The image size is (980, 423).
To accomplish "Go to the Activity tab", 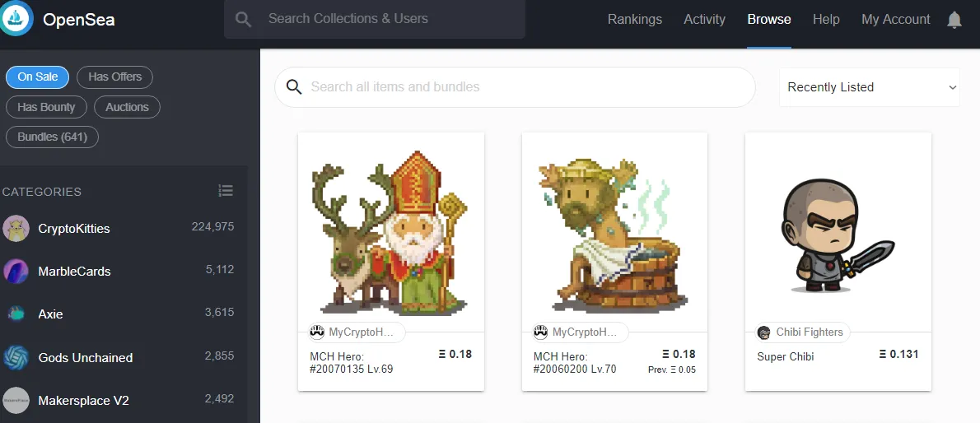I will [x=704, y=20].
